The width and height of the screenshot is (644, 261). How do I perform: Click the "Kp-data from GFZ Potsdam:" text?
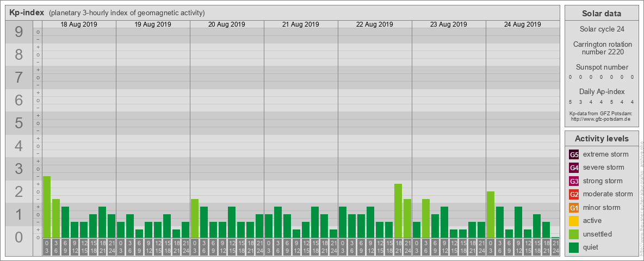[x=600, y=114]
